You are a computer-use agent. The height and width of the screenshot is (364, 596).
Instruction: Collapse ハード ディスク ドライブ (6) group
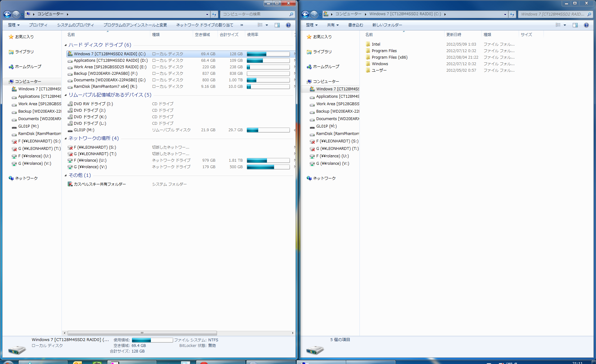click(66, 45)
